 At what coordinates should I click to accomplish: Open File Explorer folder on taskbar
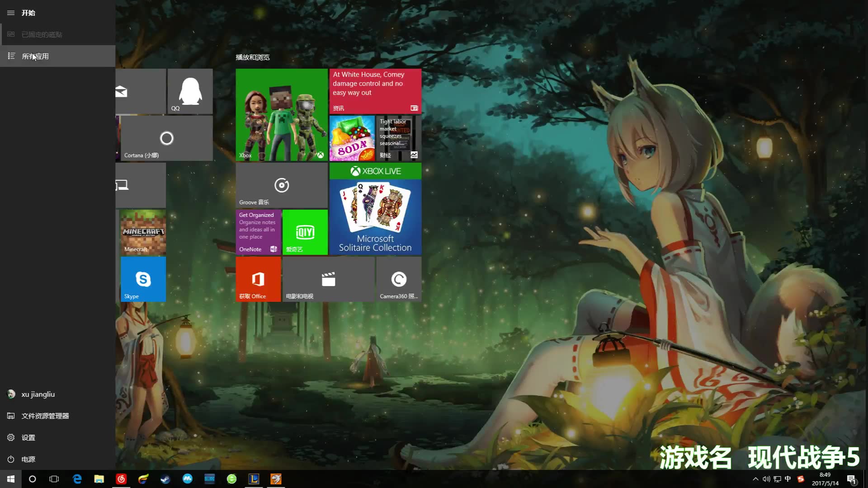tap(99, 479)
